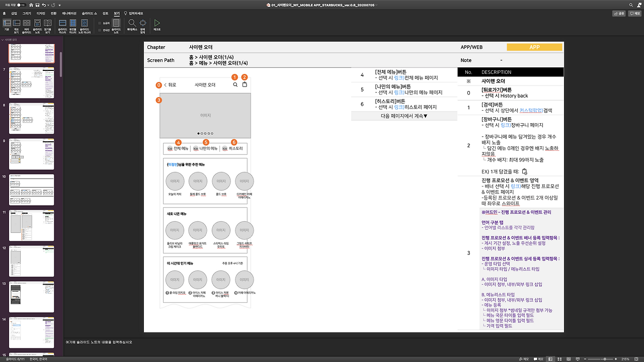The width and height of the screenshot is (644, 362).
Task: Click the 메모 comments button top right
Action: [x=634, y=14]
